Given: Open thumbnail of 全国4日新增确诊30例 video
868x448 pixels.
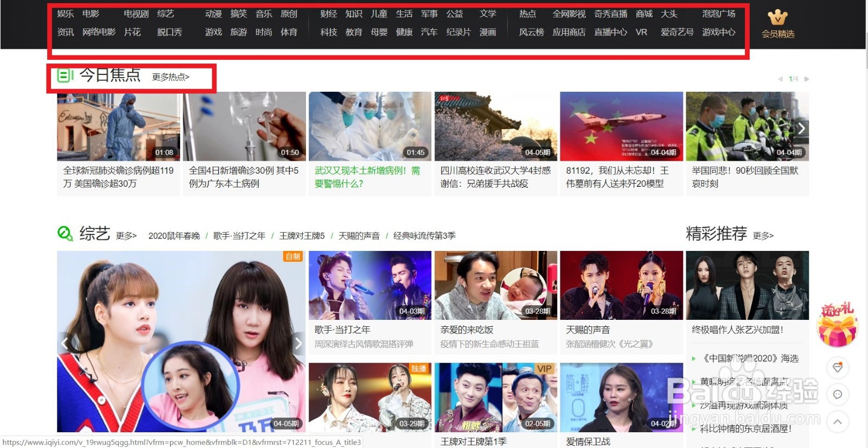Looking at the screenshot, I should point(244,126).
